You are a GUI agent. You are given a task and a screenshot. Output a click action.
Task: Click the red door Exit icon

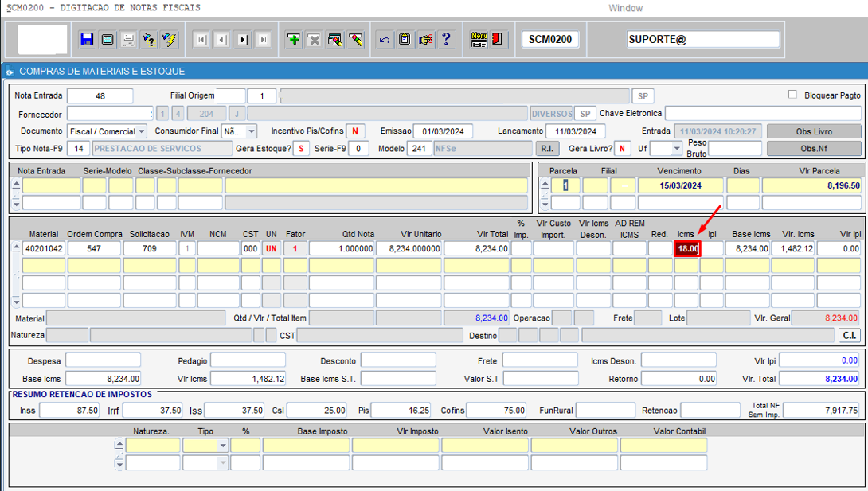tap(498, 39)
